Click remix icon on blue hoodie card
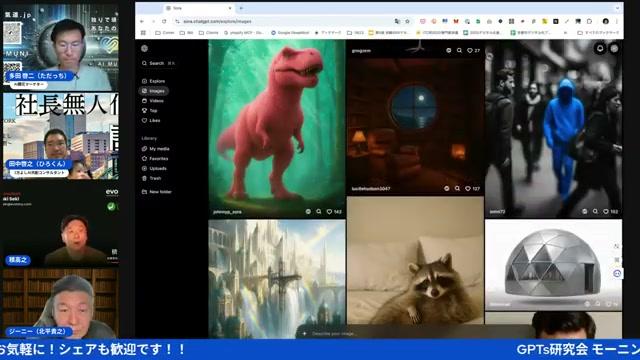The image size is (640, 360). (x=585, y=211)
